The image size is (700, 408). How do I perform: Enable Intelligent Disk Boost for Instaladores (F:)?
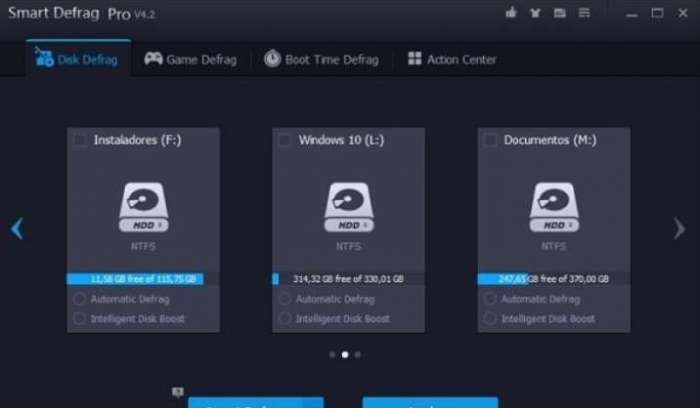79,318
